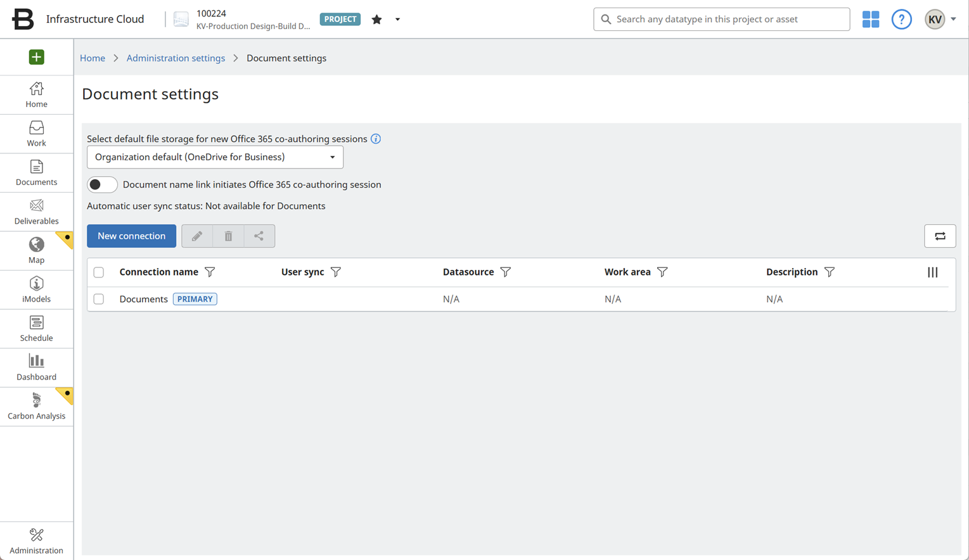Click the star favorite icon
This screenshot has width=969, height=560.
click(x=376, y=20)
